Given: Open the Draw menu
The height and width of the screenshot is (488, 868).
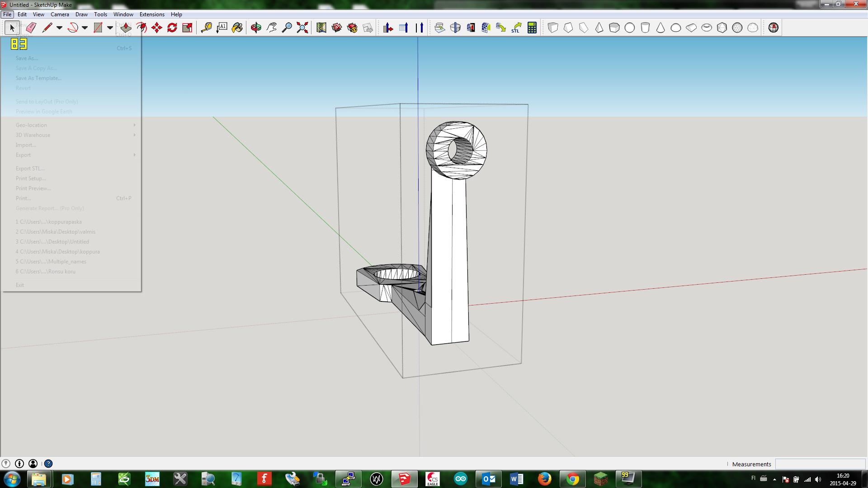Looking at the screenshot, I should click(81, 14).
